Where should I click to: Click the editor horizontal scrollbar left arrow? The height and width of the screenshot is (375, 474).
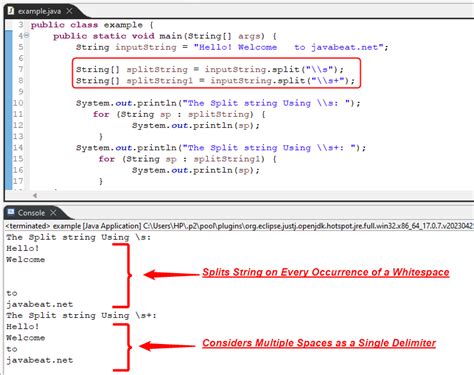tap(35, 195)
